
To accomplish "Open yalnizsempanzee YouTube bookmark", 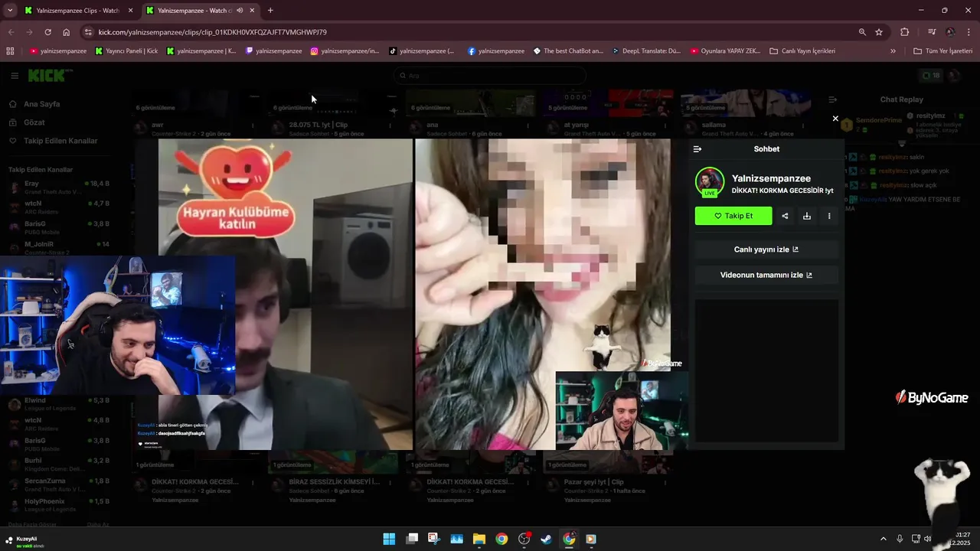I will (x=58, y=51).
